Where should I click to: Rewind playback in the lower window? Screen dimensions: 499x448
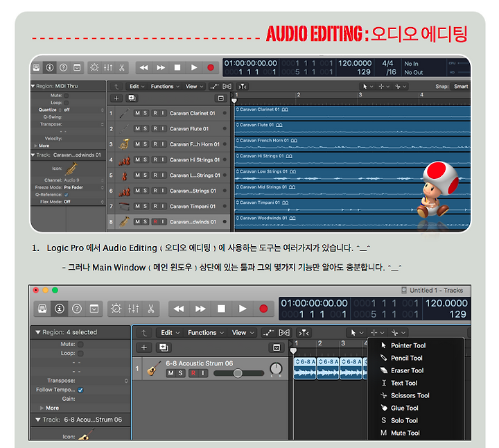pos(179,309)
